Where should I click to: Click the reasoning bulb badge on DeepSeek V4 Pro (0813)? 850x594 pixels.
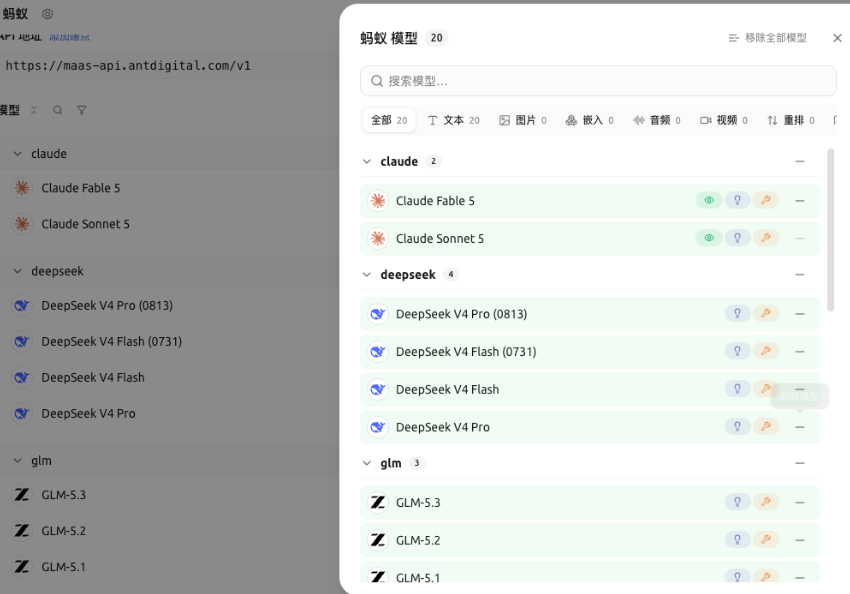[737, 313]
